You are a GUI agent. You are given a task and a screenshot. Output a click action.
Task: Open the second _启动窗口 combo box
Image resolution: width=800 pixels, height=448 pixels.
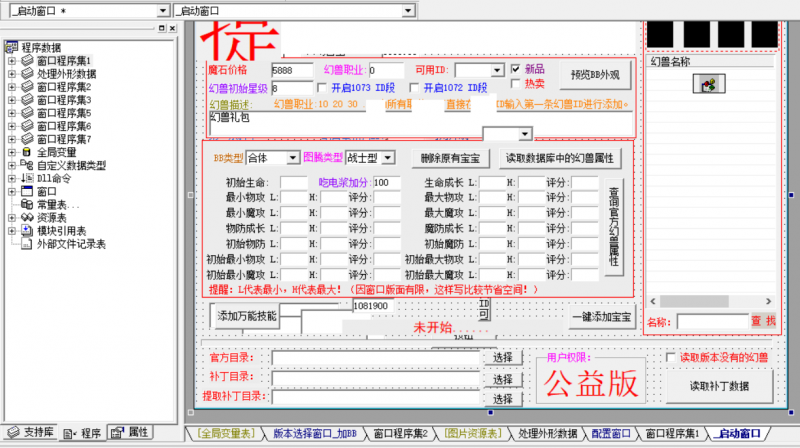coord(408,10)
